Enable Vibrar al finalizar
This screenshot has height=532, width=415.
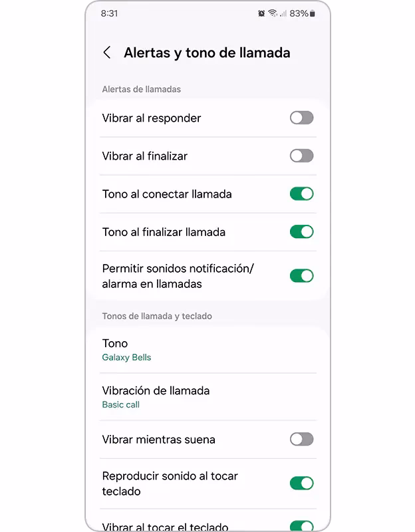coord(301,156)
